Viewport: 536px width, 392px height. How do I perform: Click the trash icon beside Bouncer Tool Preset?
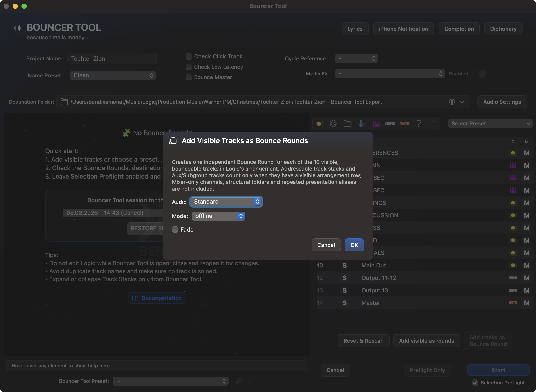tap(251, 381)
